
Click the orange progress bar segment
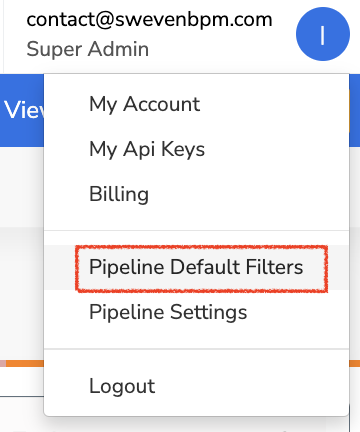point(25,363)
